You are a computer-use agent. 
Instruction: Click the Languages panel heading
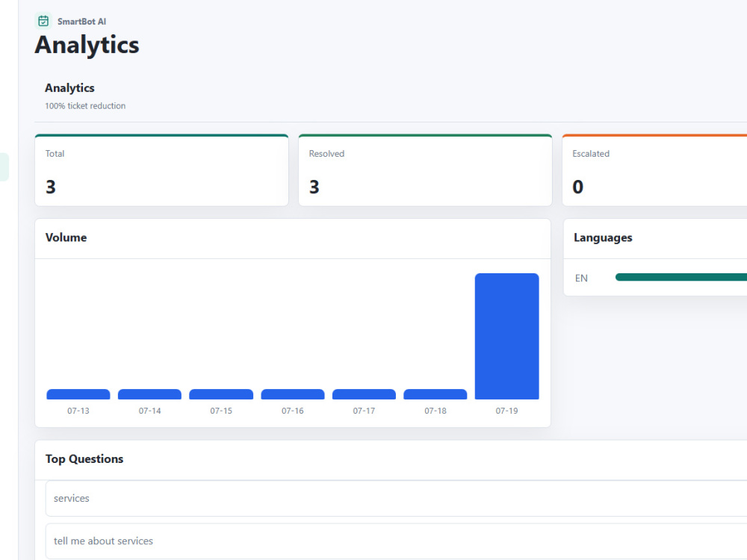[x=603, y=237]
